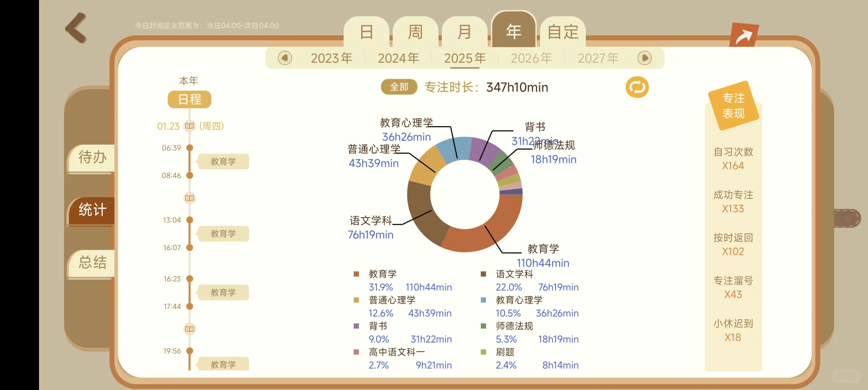Open 教育学 entry from 16:23 to 17:44
Image resolution: width=868 pixels, height=390 pixels.
tap(223, 292)
